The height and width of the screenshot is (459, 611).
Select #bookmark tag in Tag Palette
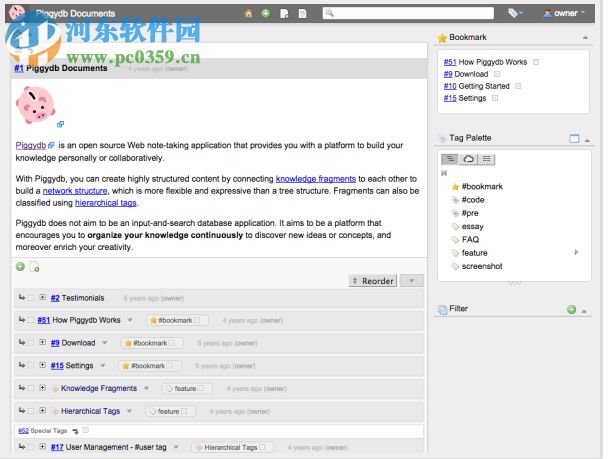(482, 187)
